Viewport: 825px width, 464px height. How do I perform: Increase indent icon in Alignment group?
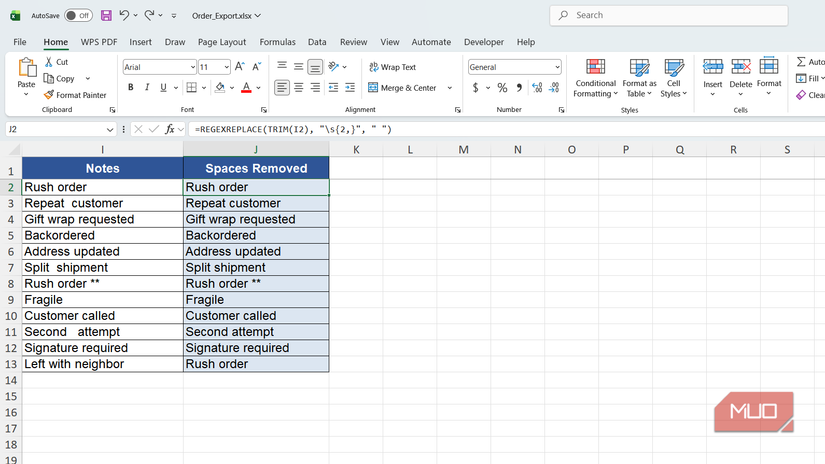(350, 87)
